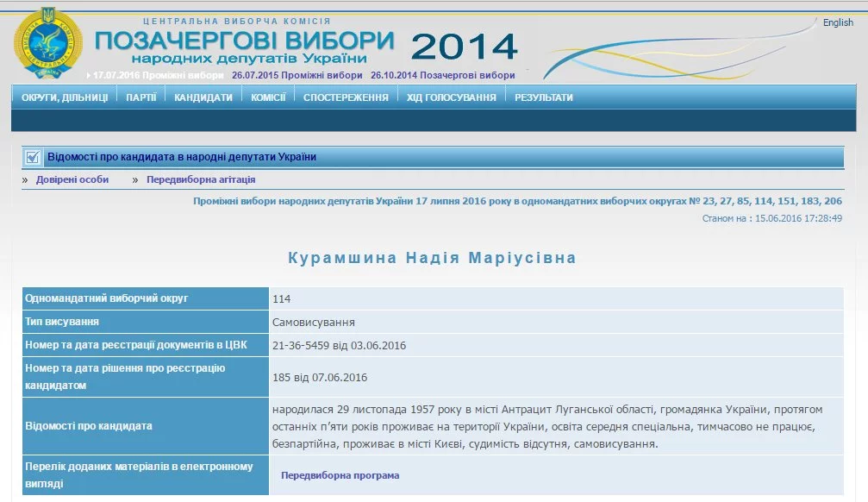Click the Відомості про кандидата в народні депутати header

[182, 157]
